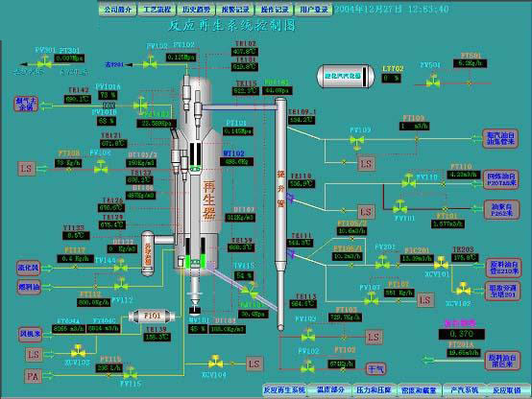
Task: Click the PA air source box
Action: [33, 376]
